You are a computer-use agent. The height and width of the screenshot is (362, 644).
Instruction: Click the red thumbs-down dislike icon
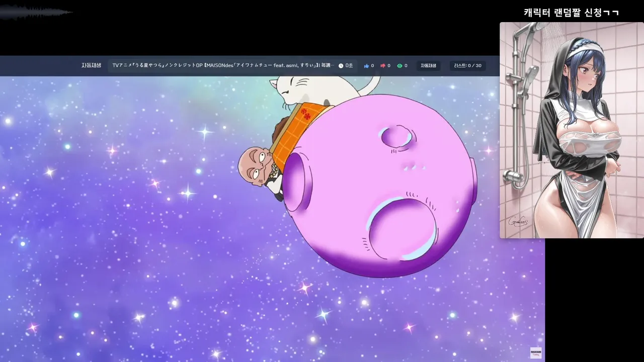[x=383, y=66]
